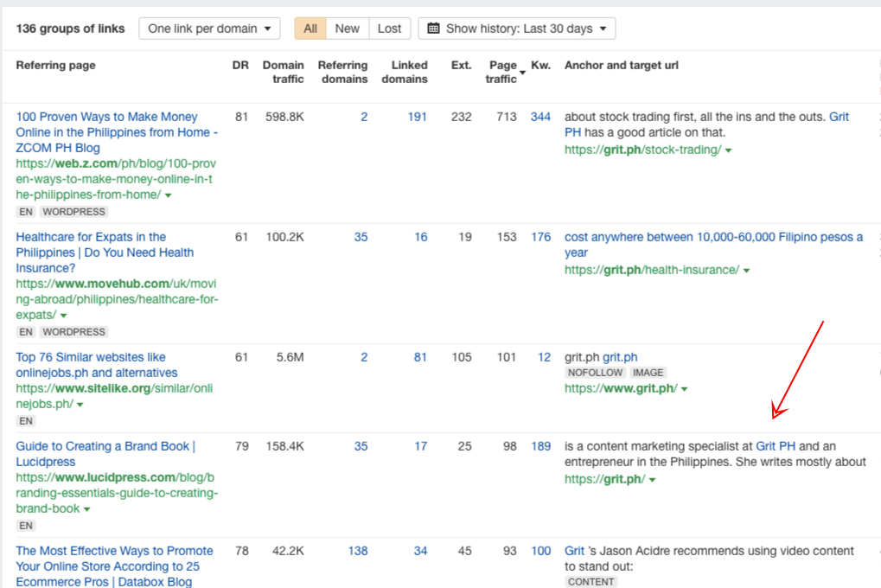Click the WORDPRESS tag in ZCOM row
This screenshot has width=881, height=588.
pos(73,212)
